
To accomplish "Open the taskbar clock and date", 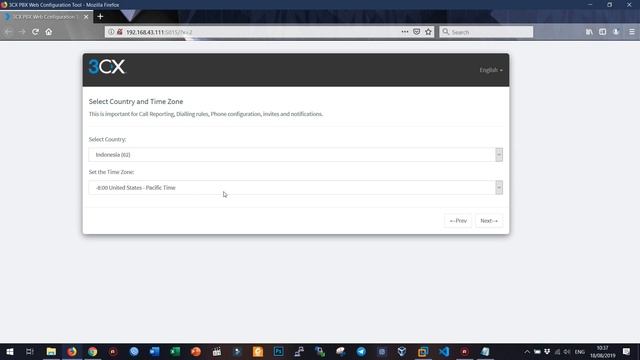I will click(x=602, y=351).
